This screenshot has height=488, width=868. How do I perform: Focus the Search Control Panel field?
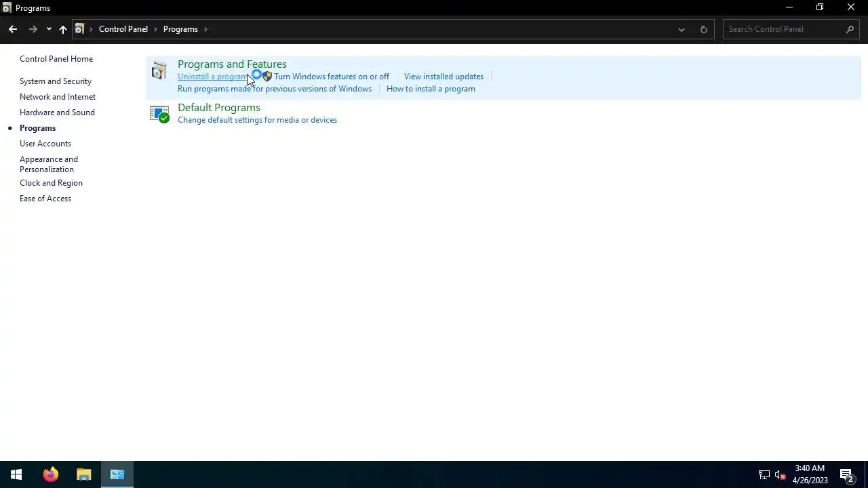[791, 29]
